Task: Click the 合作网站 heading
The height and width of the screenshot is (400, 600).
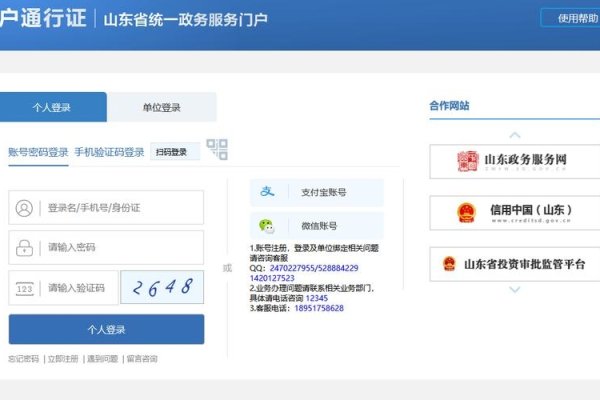Action: (x=449, y=106)
